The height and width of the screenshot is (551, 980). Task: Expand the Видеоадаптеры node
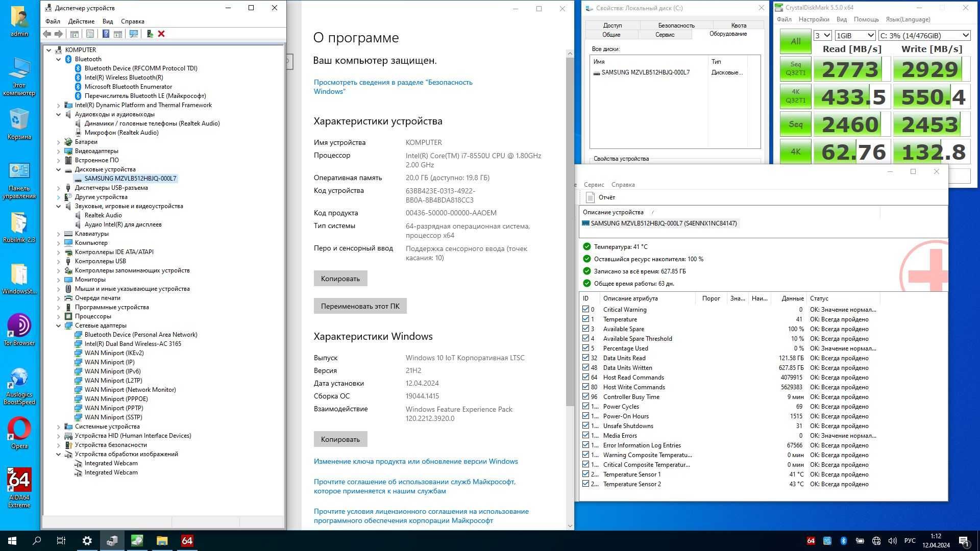tap(59, 151)
